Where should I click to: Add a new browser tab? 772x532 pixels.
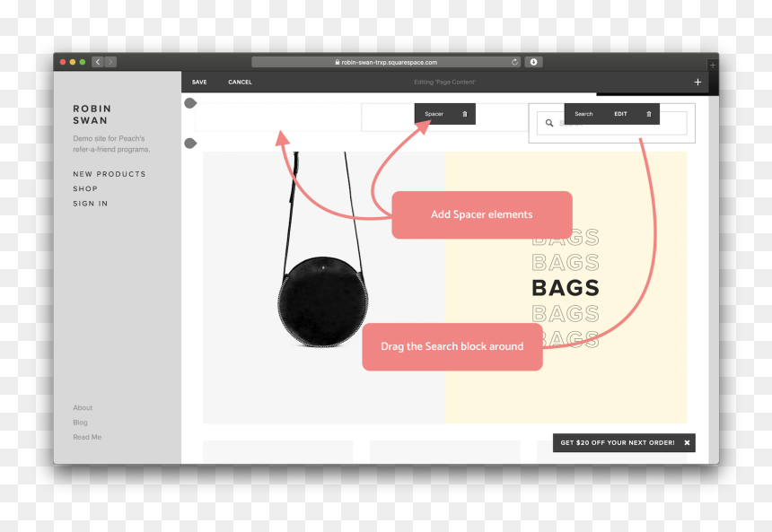click(713, 65)
